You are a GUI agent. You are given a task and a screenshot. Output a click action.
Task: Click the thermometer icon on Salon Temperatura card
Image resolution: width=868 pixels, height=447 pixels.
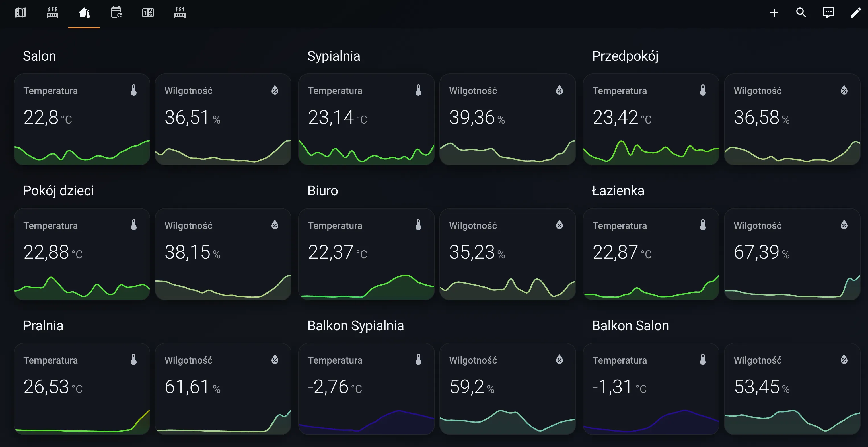[133, 90]
